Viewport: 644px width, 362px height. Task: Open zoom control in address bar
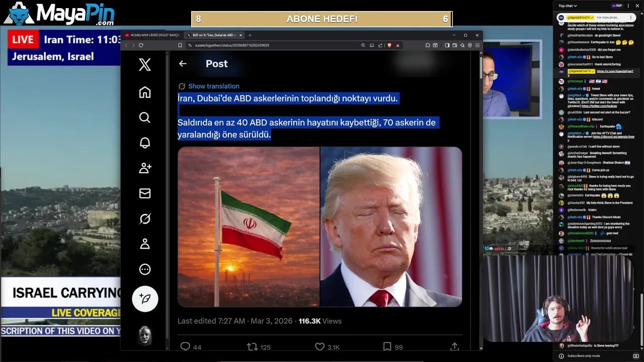click(363, 45)
